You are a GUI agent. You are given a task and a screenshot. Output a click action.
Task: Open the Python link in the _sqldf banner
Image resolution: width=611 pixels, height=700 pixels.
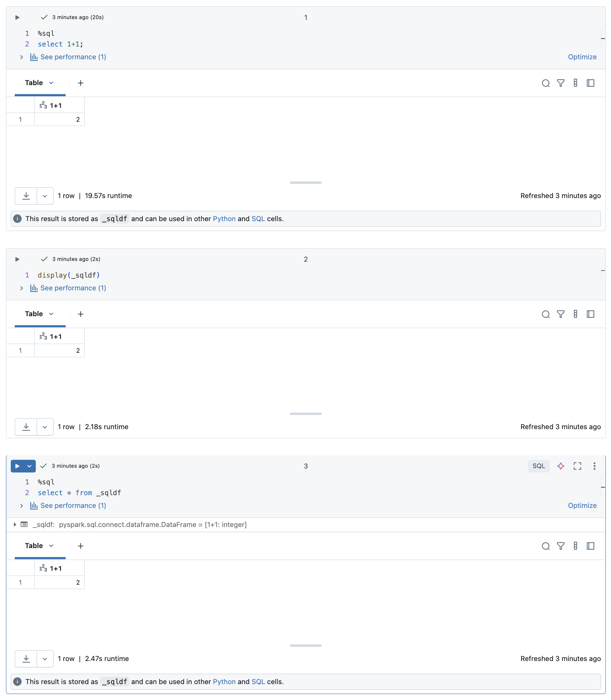coord(224,219)
